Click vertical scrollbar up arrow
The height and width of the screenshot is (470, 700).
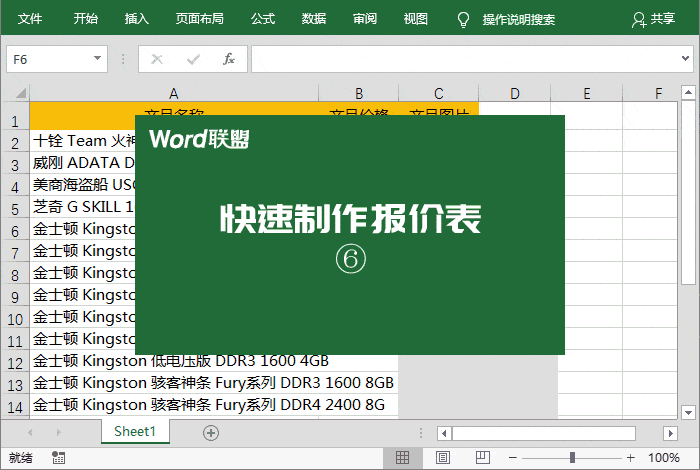pyautogui.click(x=688, y=93)
